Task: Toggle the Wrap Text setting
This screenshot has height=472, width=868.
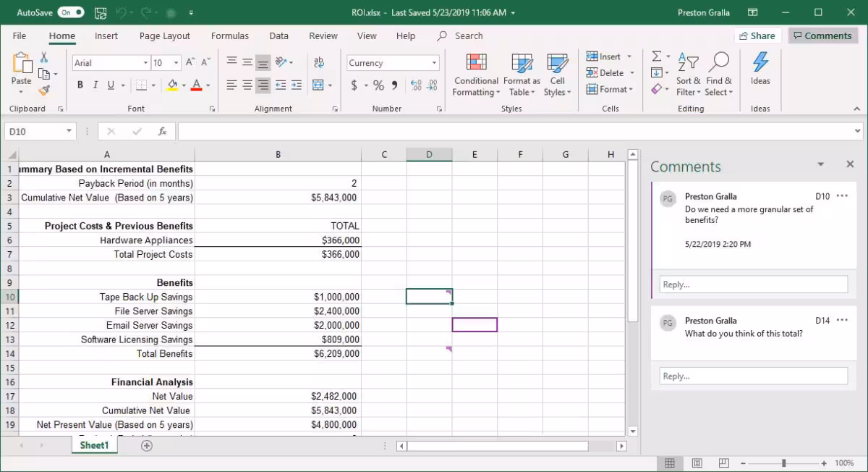Action: pyautogui.click(x=318, y=63)
